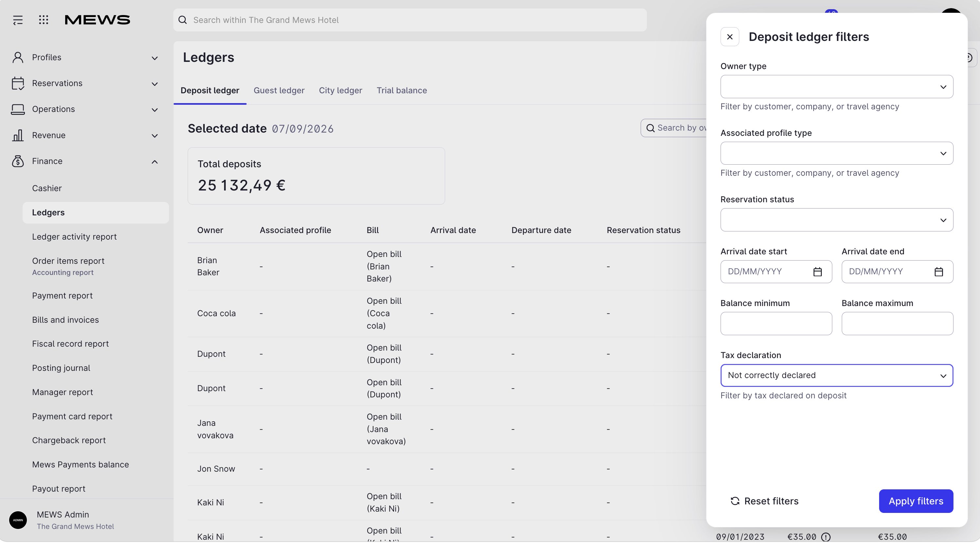980x544 pixels.
Task: Focus the Search within The Grand Mews Hotel field
Action: click(410, 20)
